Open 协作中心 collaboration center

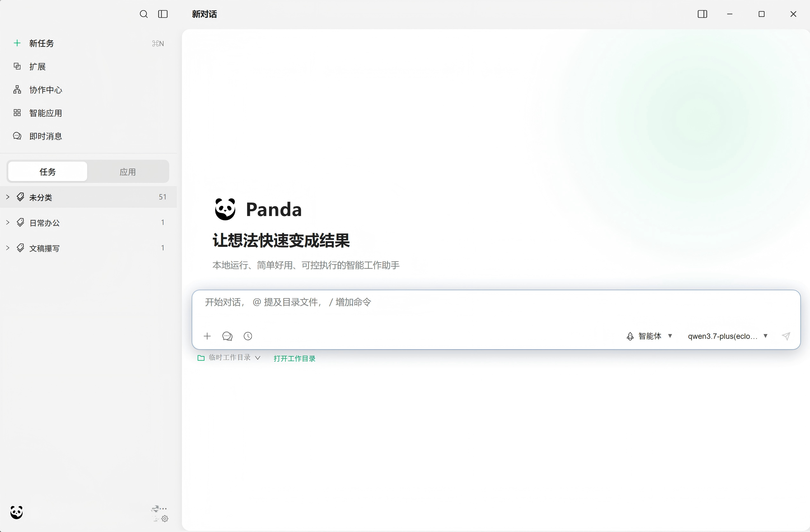pyautogui.click(x=88, y=89)
